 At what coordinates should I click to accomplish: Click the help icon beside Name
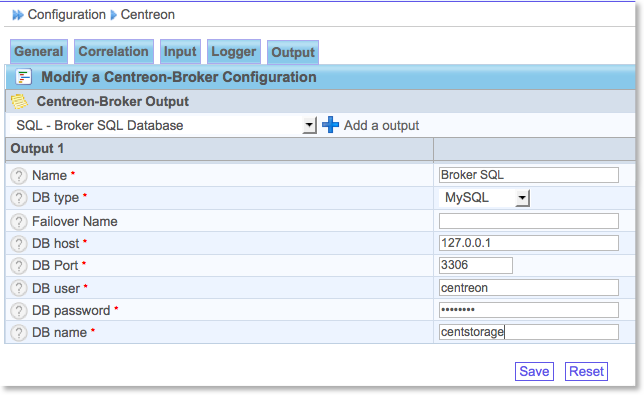[x=18, y=176]
